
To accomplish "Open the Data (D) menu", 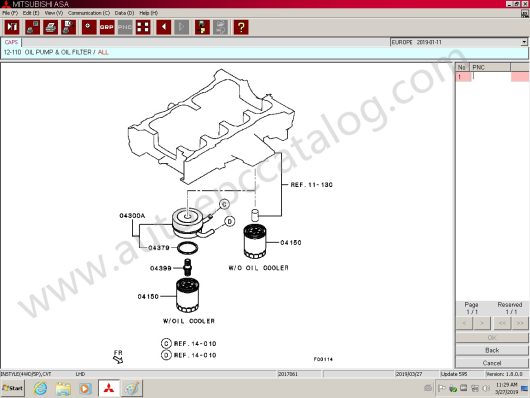I will [124, 13].
